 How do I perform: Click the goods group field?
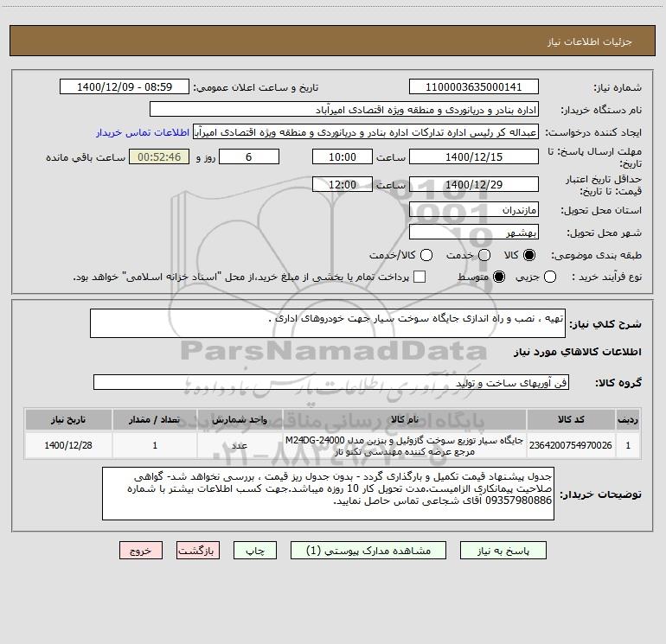[x=331, y=382]
